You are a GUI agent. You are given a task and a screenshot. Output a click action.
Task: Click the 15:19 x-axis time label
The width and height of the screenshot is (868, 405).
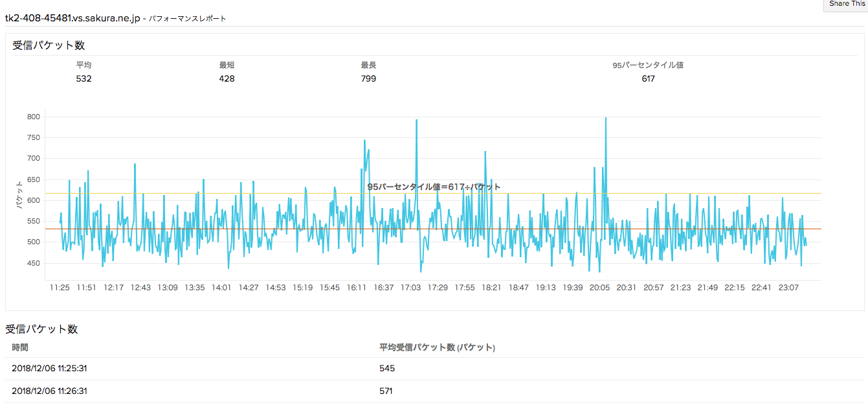[303, 288]
